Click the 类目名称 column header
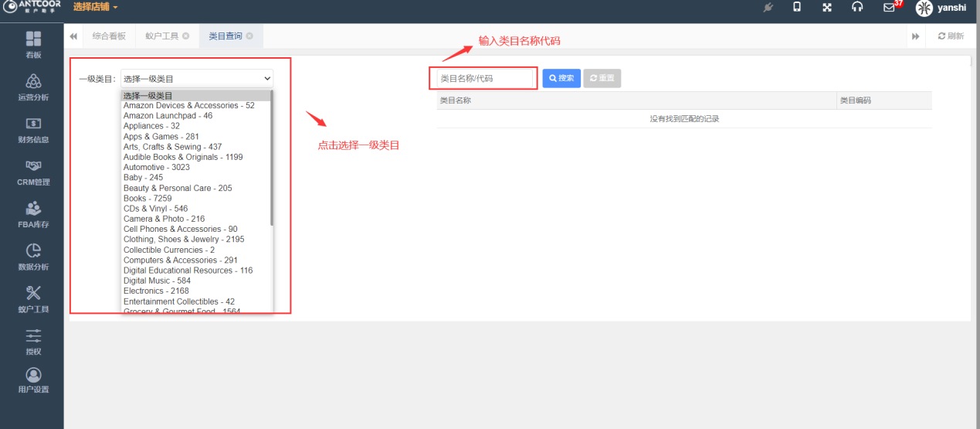This screenshot has height=429, width=980. click(x=636, y=100)
